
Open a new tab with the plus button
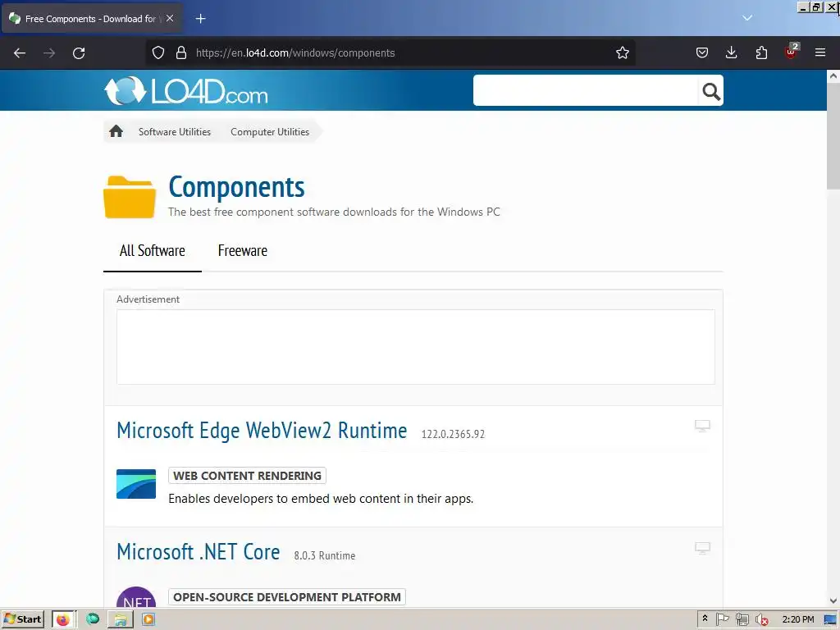pos(200,19)
